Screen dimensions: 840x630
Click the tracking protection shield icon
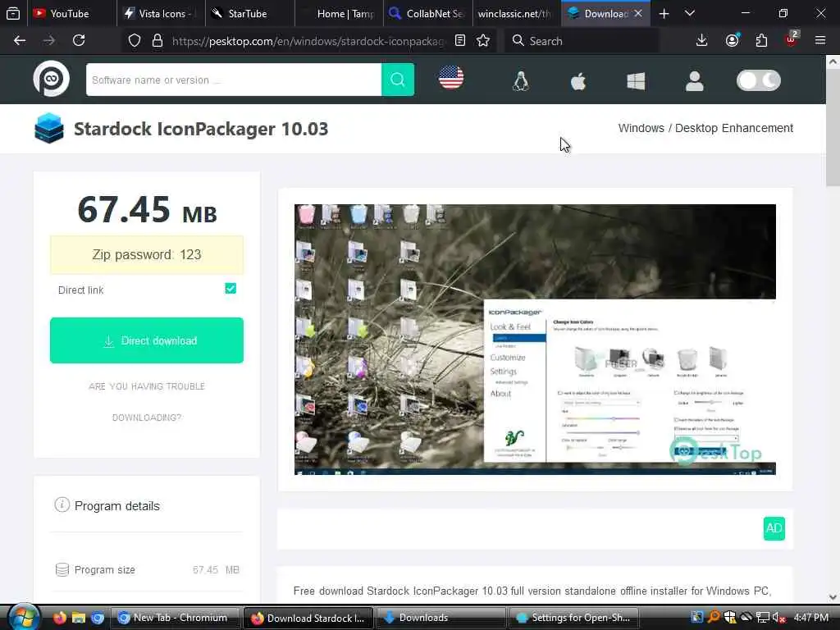tap(135, 41)
